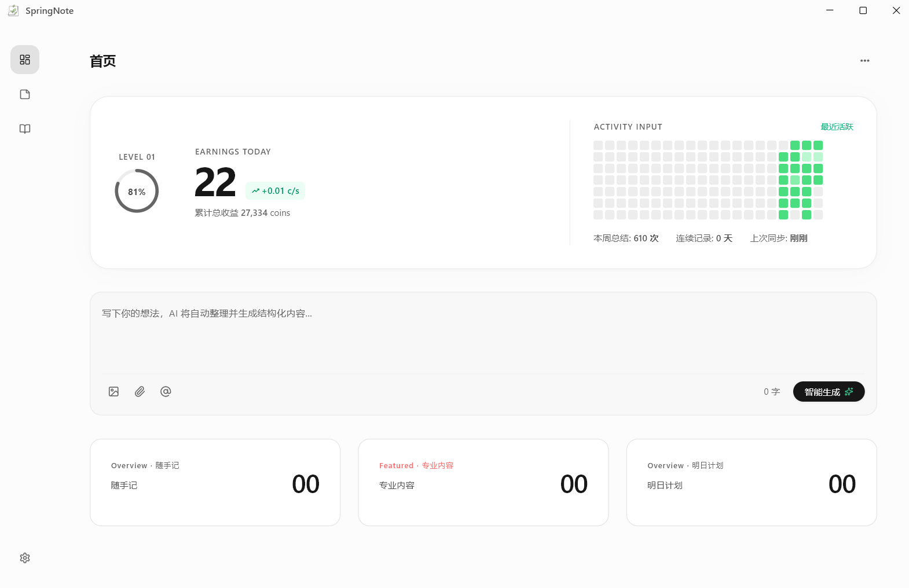Open the 明日计划 overview card
The height and width of the screenshot is (588, 909).
click(752, 483)
